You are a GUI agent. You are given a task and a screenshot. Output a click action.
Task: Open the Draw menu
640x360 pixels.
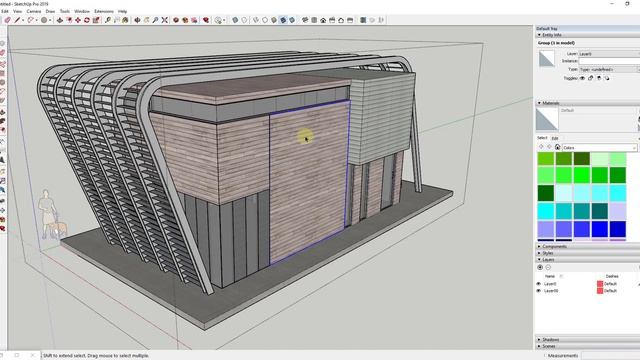[x=50, y=11]
